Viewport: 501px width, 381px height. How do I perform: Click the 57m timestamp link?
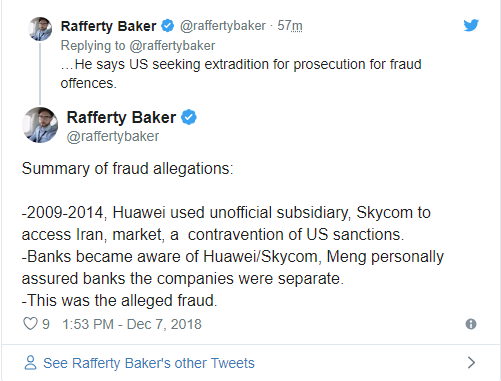pyautogui.click(x=290, y=26)
